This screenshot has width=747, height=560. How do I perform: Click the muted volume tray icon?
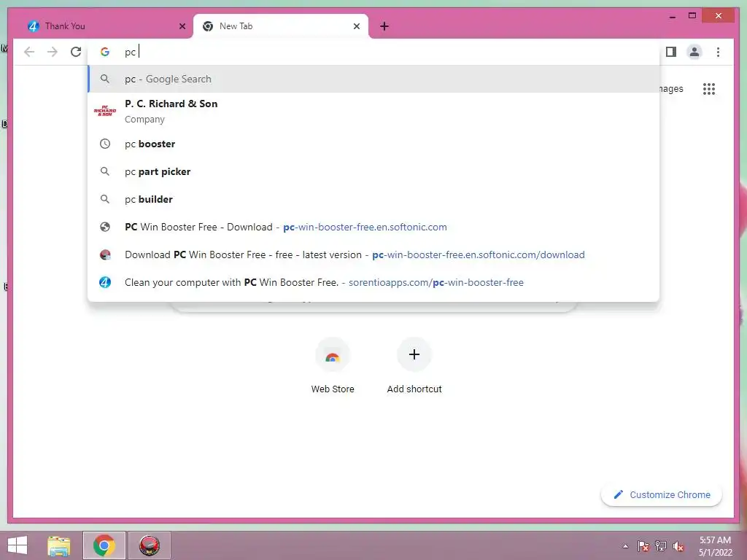[678, 546]
